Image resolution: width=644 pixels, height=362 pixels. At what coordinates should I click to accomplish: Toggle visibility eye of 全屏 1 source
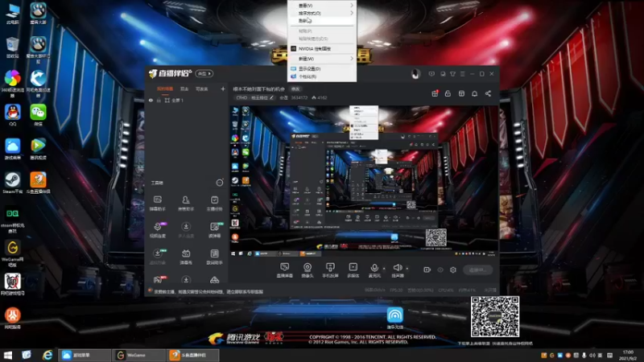(x=151, y=100)
